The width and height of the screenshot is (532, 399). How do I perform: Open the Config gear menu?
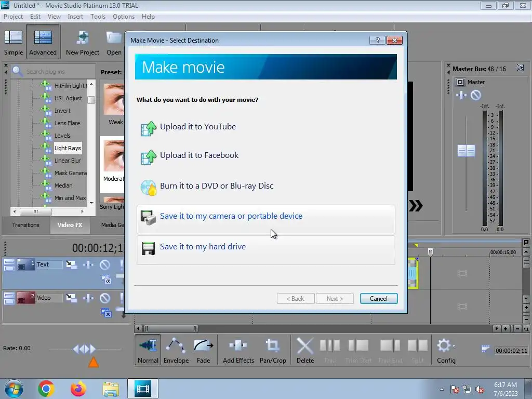coord(446,350)
